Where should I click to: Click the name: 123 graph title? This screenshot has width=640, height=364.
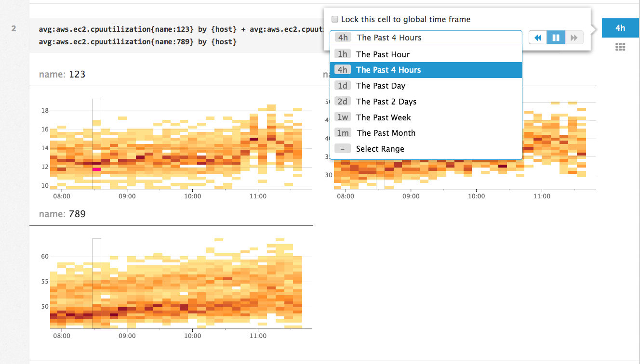[x=62, y=75]
